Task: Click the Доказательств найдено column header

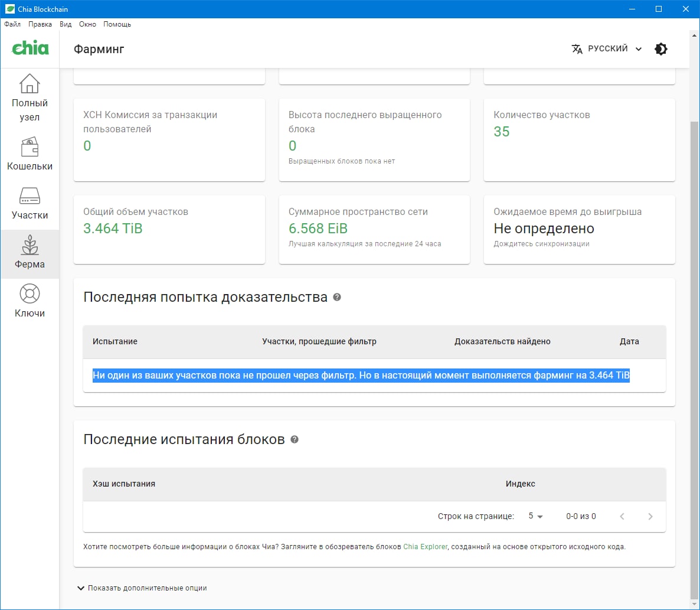Action: [x=502, y=342]
